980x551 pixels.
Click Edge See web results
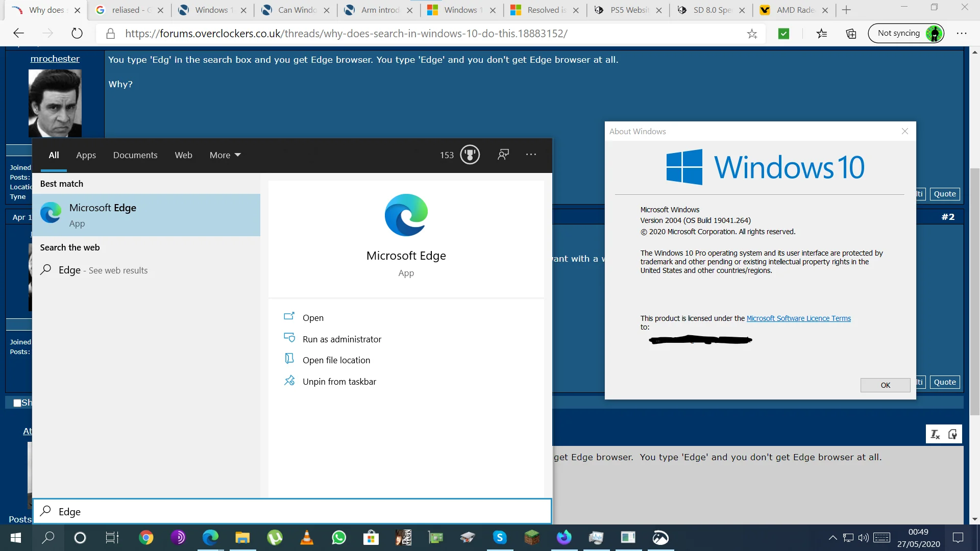[x=146, y=270]
